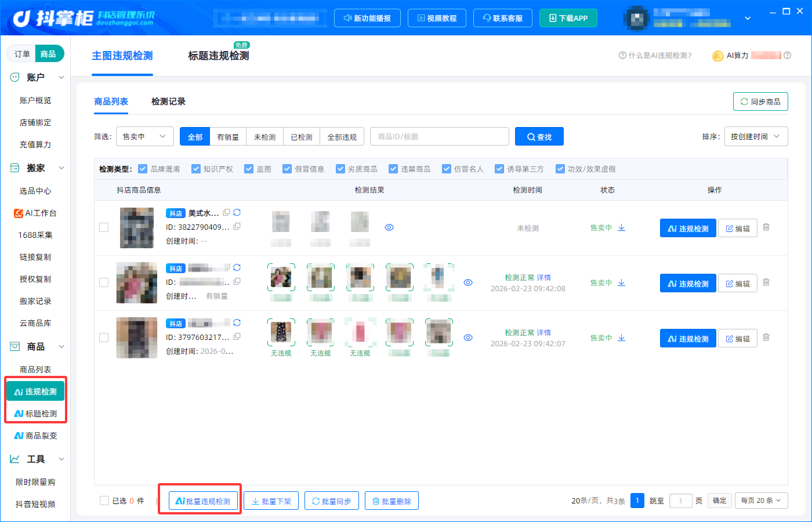Screen dimensions: 812x522
Task: Click the 搬家 section icon
Action: (x=14, y=168)
